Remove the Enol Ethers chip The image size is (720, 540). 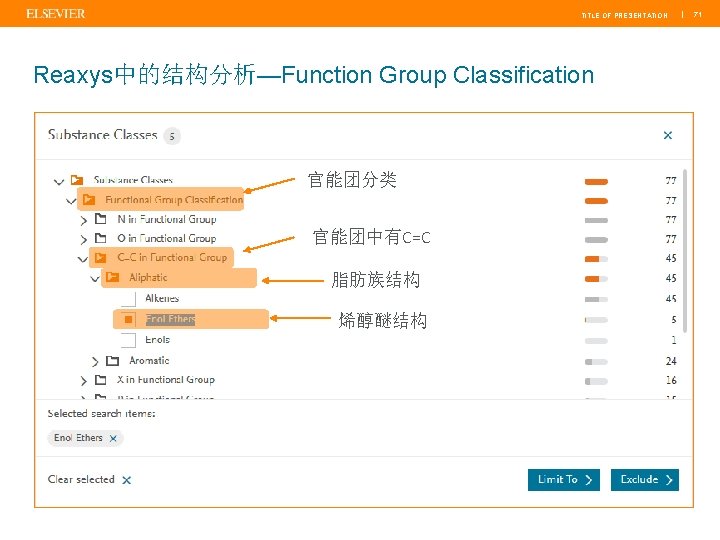(113, 439)
